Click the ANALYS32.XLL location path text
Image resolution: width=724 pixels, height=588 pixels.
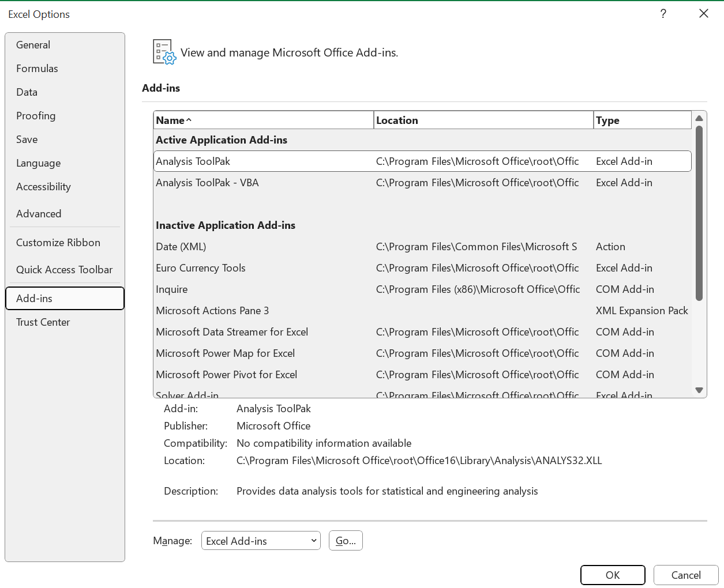[419, 461]
